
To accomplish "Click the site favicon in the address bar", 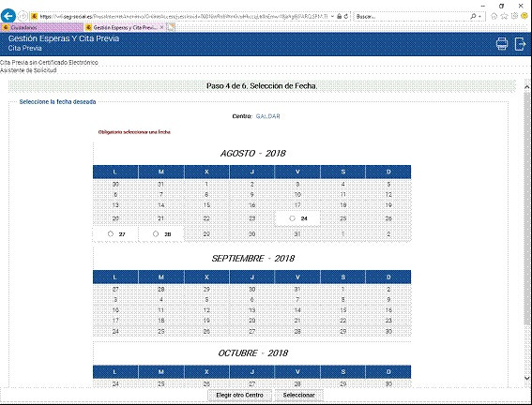I will pyautogui.click(x=34, y=16).
